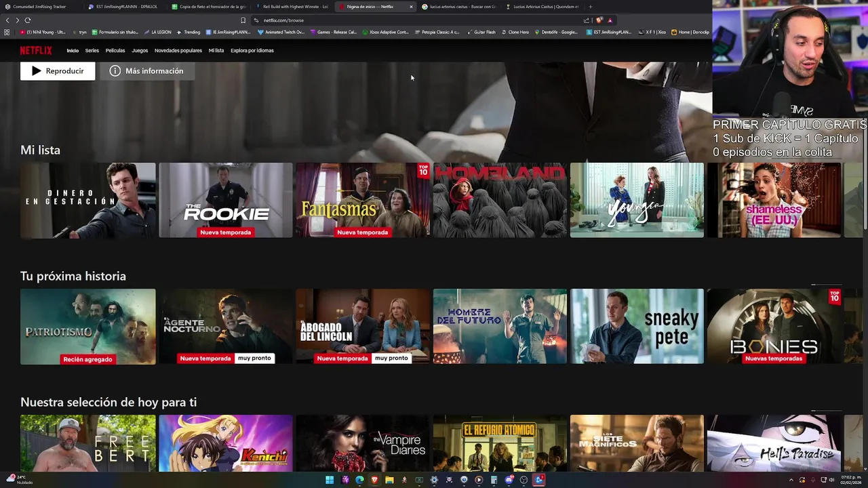Show hidden system tray icons
The image size is (868, 488).
[x=791, y=480]
